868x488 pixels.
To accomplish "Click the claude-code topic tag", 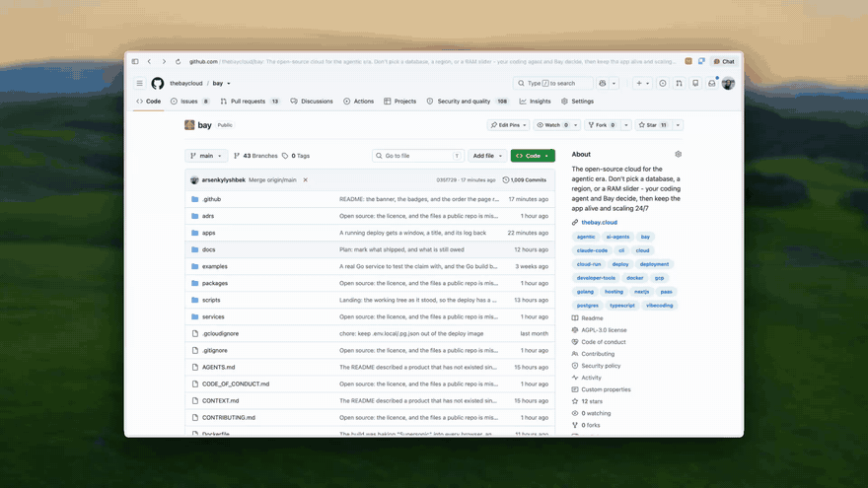I will click(592, 250).
